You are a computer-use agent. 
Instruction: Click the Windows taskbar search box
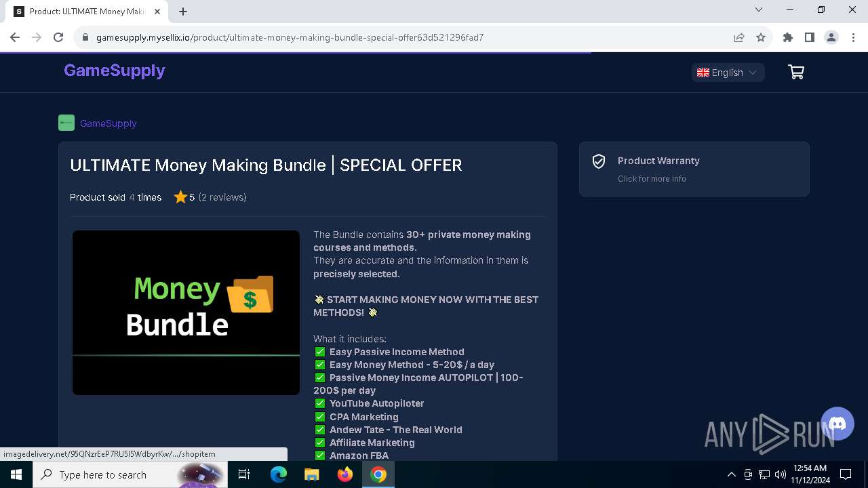pos(129,474)
